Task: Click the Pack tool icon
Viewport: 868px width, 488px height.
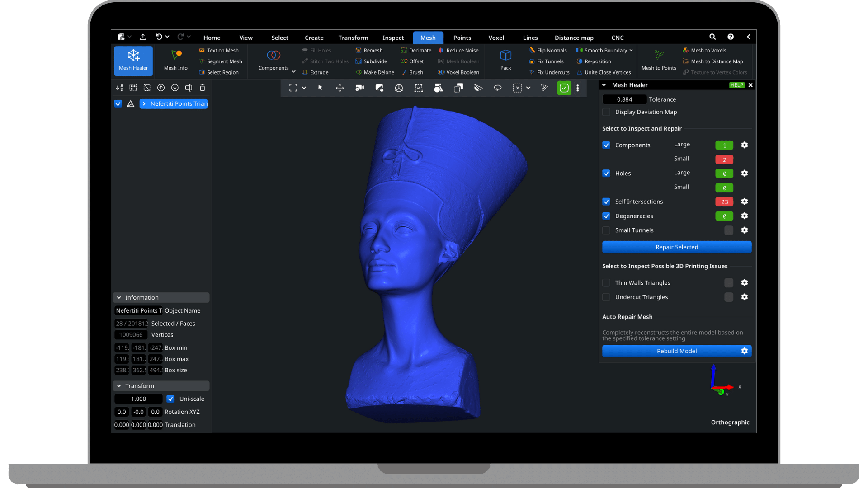Action: point(505,56)
